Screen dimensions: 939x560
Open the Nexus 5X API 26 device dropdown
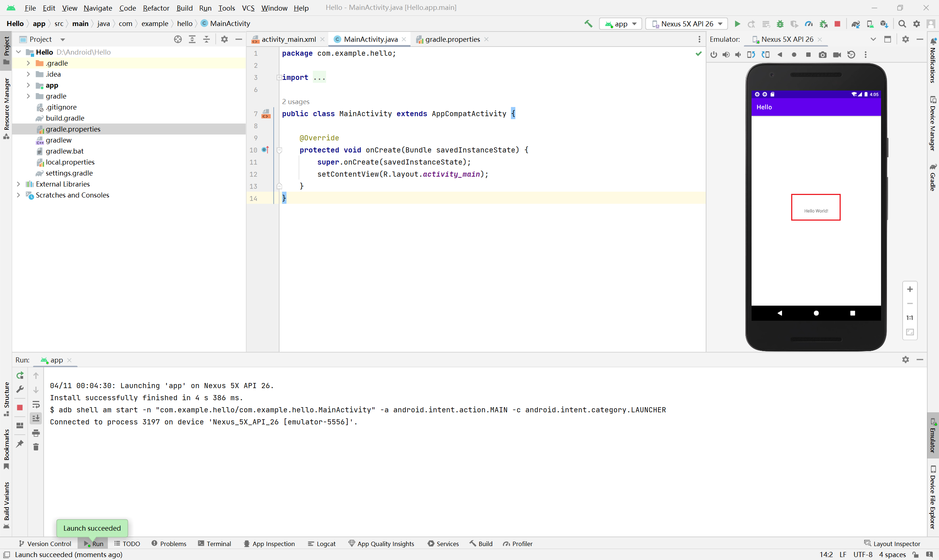click(686, 24)
